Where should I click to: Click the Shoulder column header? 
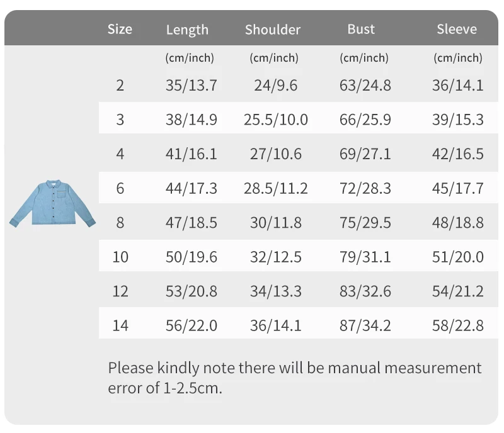coord(273,30)
